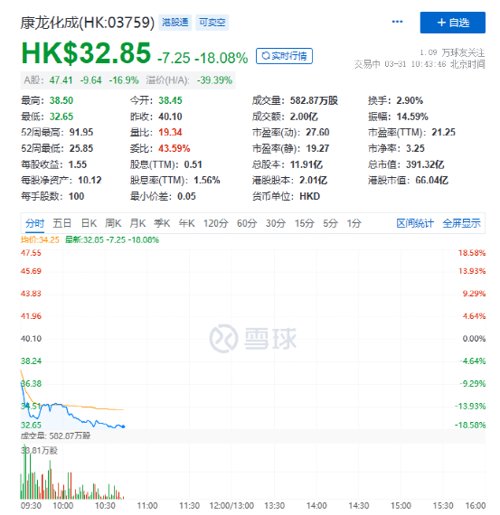
Task: Select the 分时 chart tab
Action: [35, 223]
